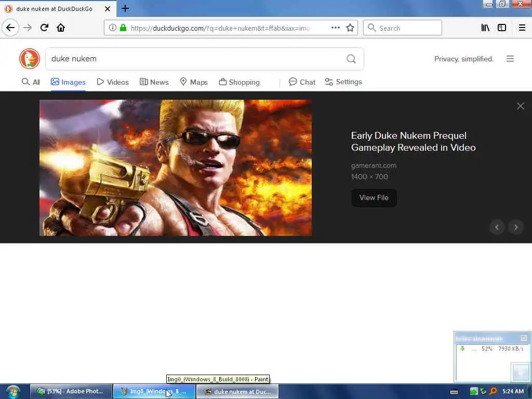Go back to the previous page
The image size is (532, 399).
[10, 28]
